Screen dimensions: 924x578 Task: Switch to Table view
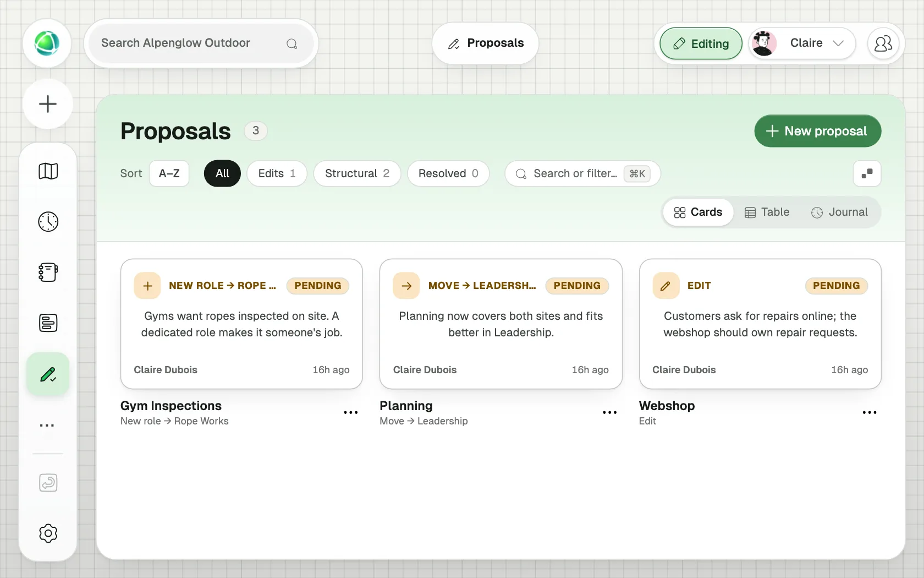click(x=767, y=212)
